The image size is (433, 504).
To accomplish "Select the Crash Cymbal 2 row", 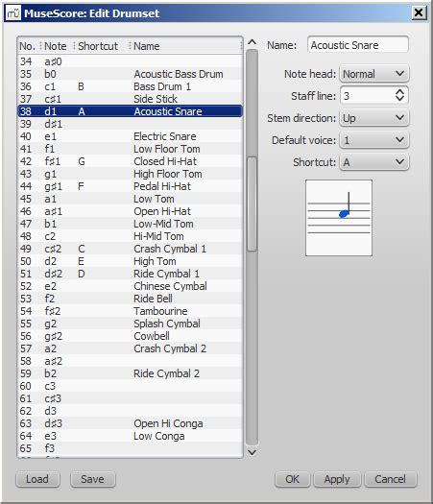I will (131, 348).
